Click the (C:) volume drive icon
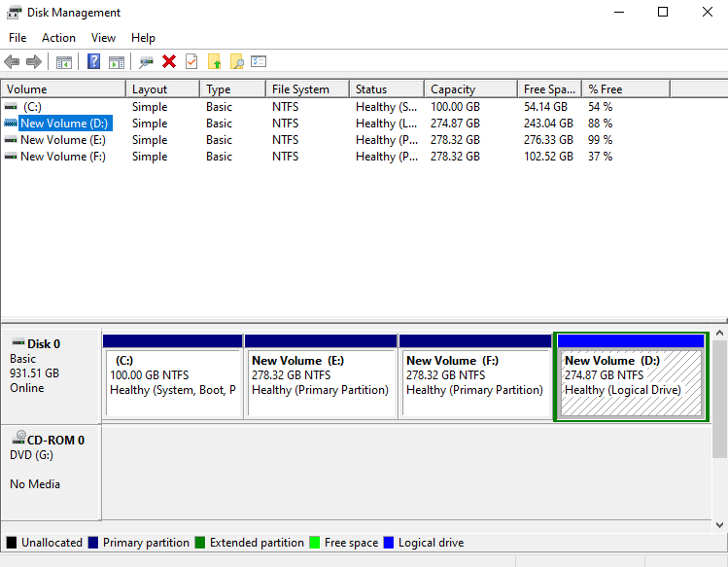728x567 pixels. coord(11,107)
